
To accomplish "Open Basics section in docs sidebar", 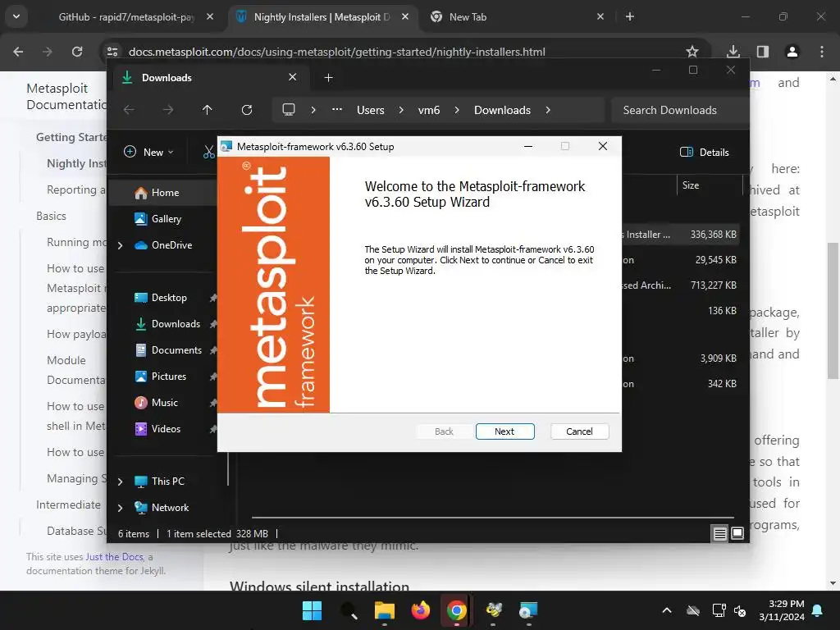I will click(52, 217).
